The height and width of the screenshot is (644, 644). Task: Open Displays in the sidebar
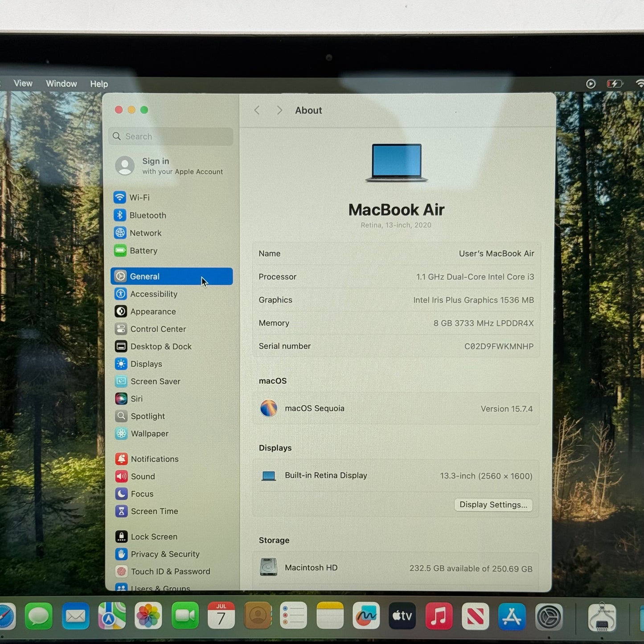point(172,364)
